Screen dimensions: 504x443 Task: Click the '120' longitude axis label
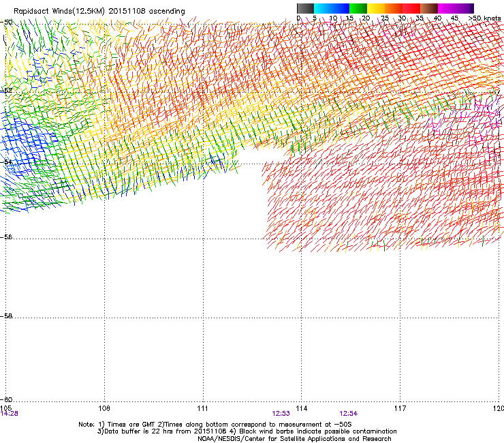[499, 408]
